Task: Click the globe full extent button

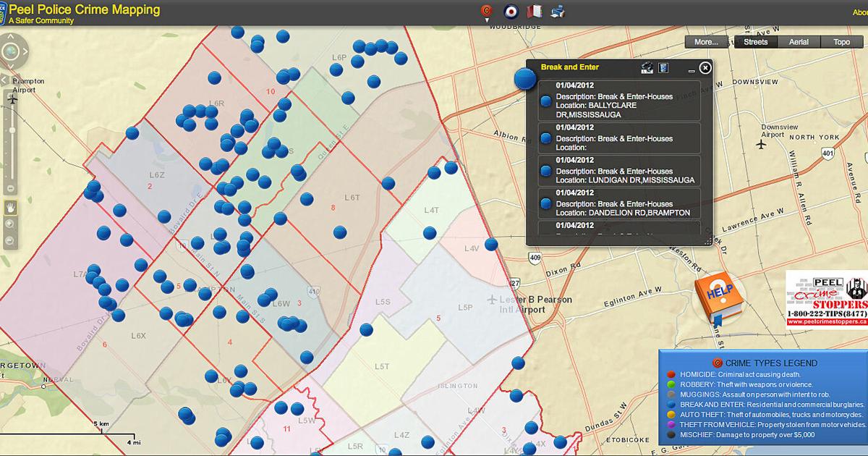Action: (x=12, y=51)
